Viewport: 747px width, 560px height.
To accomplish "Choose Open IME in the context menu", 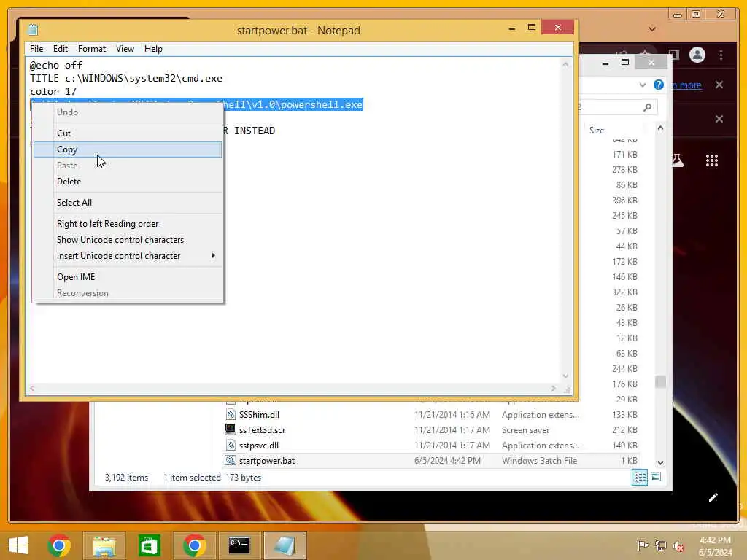I will pyautogui.click(x=128, y=277).
